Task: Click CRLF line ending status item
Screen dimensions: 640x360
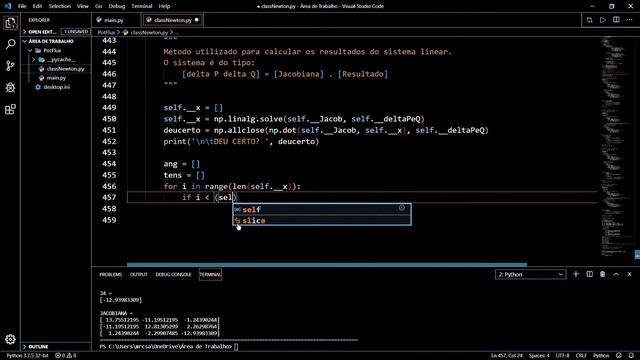Action: (581, 356)
